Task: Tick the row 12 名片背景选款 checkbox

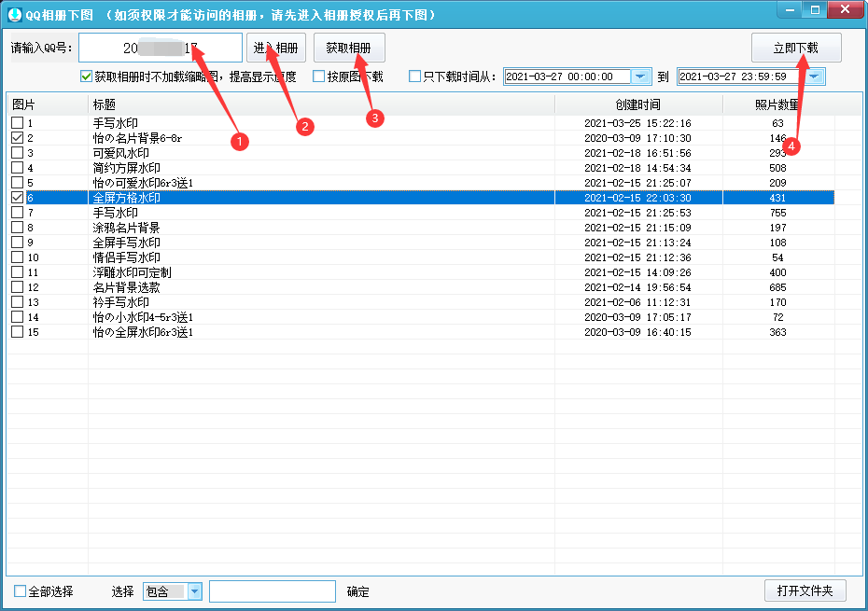Action: click(x=17, y=287)
